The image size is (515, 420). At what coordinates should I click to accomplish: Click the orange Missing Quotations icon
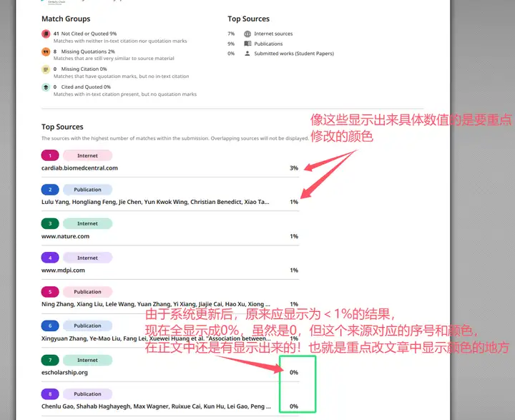tap(46, 52)
